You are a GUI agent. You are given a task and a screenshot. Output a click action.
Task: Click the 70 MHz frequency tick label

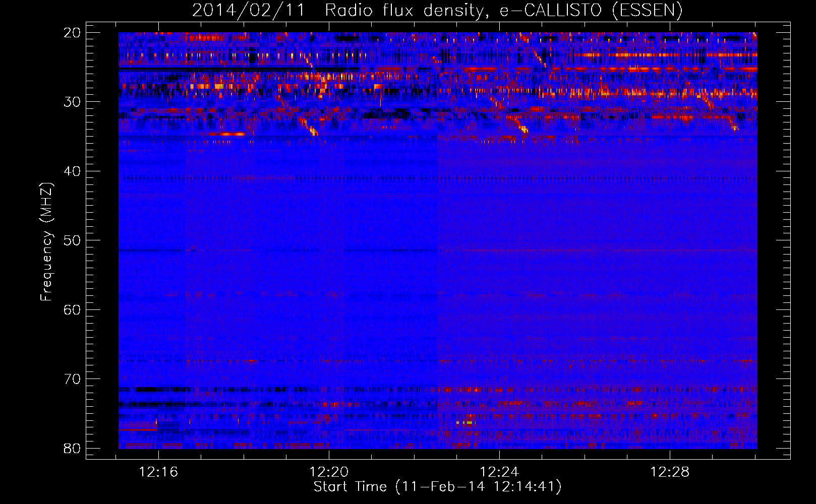coord(72,379)
